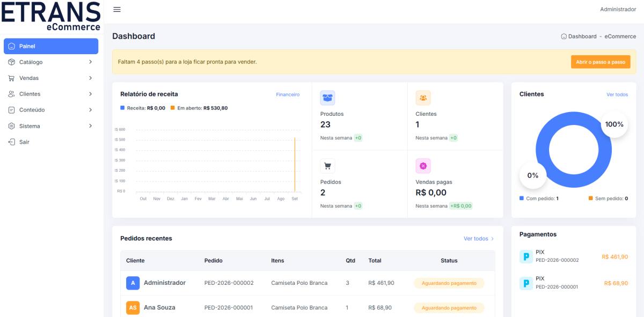Expand the Conteúdo submenu chevron
644x317 pixels.
(90, 110)
